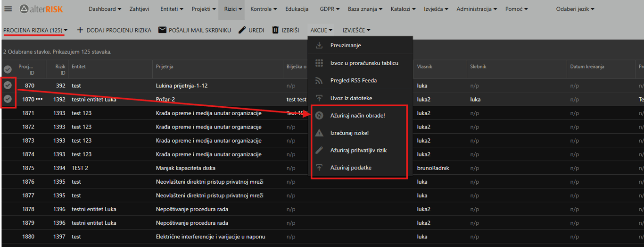Click the Požar-2 threat cell
The width and height of the screenshot is (644, 247).
point(166,100)
